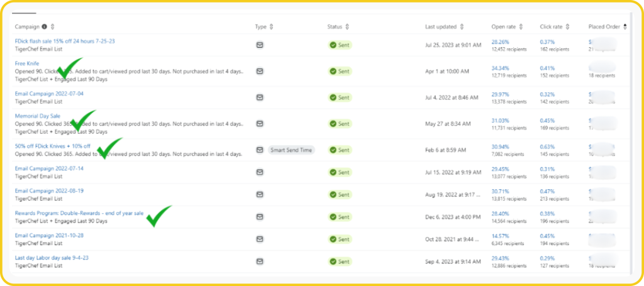Click the Placed Order column header

click(604, 26)
